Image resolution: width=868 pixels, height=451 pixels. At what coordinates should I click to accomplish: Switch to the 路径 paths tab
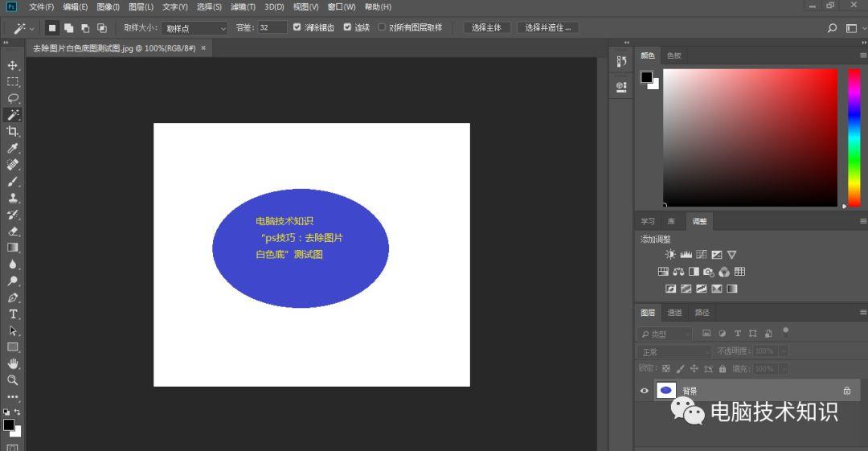tap(702, 313)
